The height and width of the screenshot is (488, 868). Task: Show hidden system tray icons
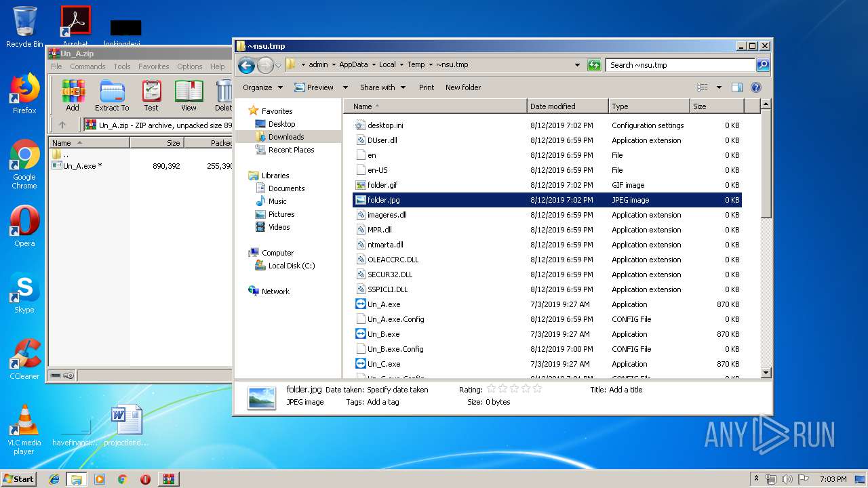tap(756, 479)
